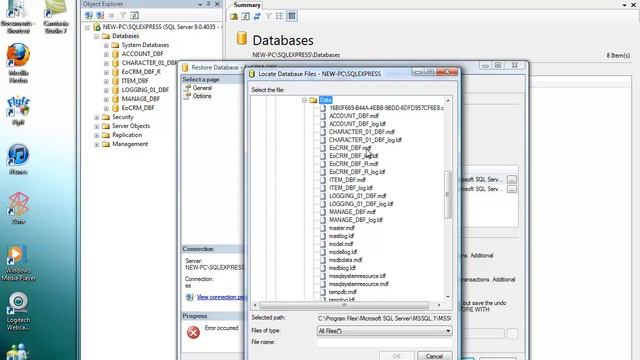Open View connection properties link

pyautogui.click(x=222, y=297)
